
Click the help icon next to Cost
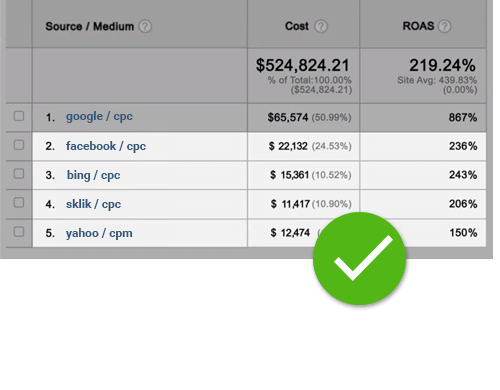[x=321, y=26]
